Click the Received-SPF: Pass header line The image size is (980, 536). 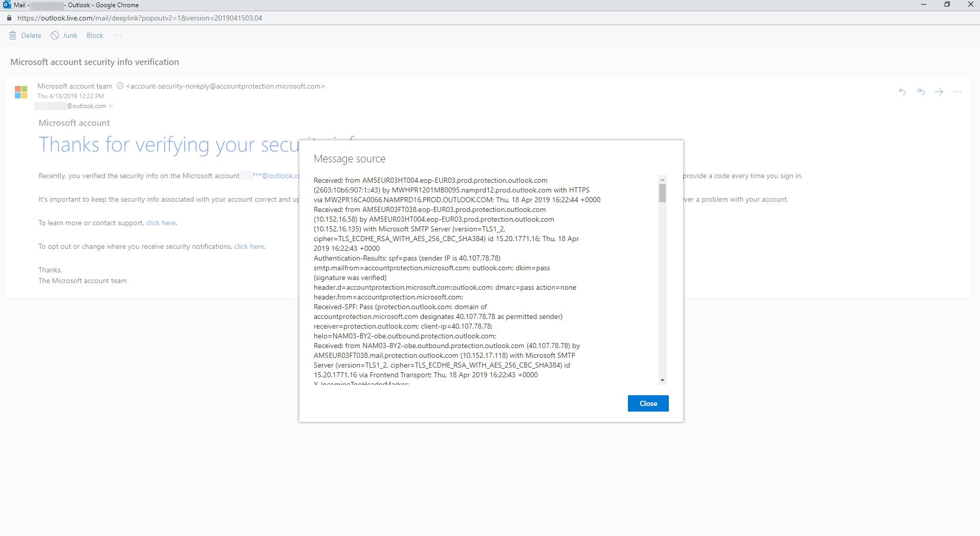click(x=400, y=307)
